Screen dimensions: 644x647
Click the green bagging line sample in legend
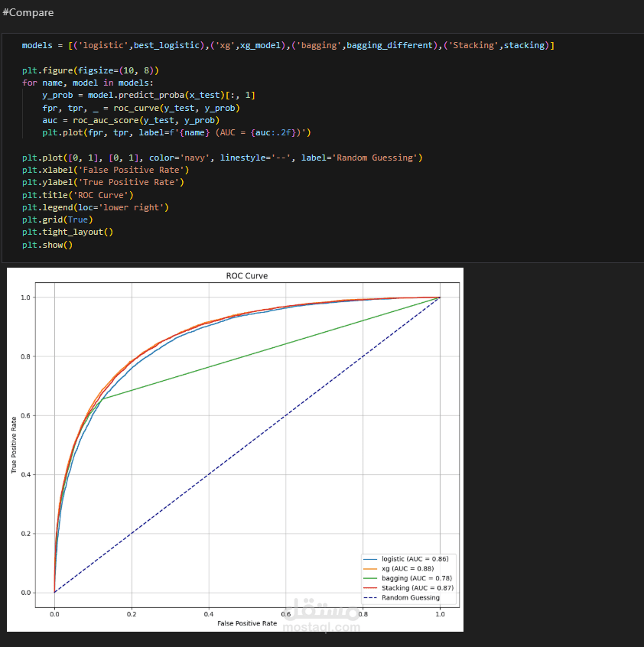pyautogui.click(x=370, y=578)
